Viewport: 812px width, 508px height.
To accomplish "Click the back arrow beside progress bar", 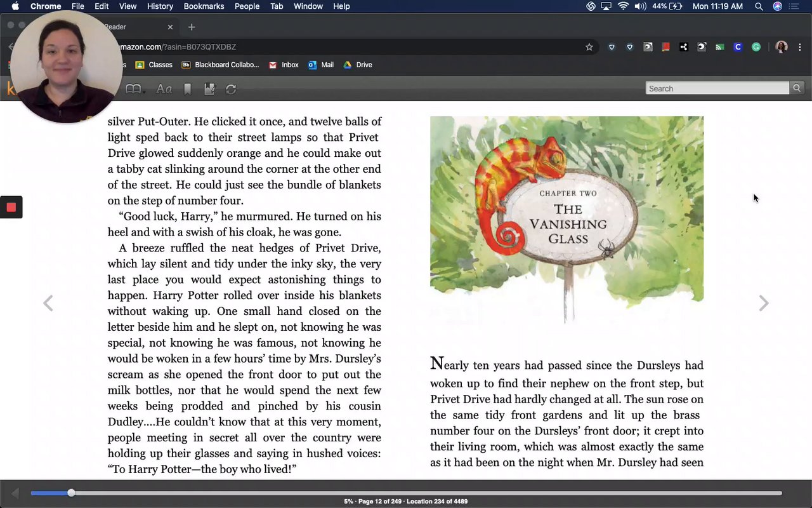I will [15, 493].
